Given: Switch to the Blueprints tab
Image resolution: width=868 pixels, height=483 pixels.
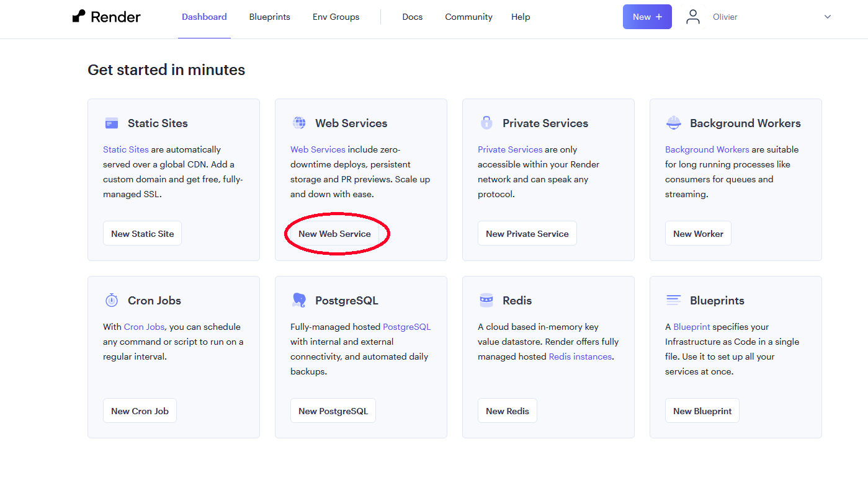Looking at the screenshot, I should (269, 17).
